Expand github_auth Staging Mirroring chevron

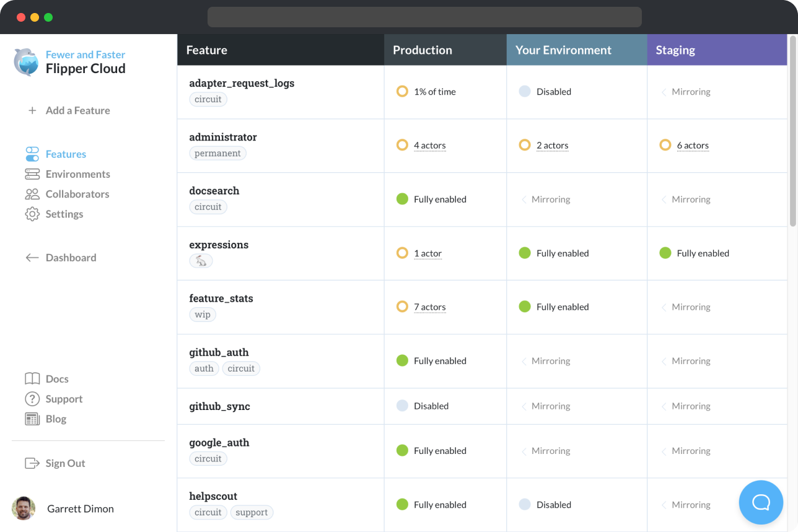click(x=664, y=361)
